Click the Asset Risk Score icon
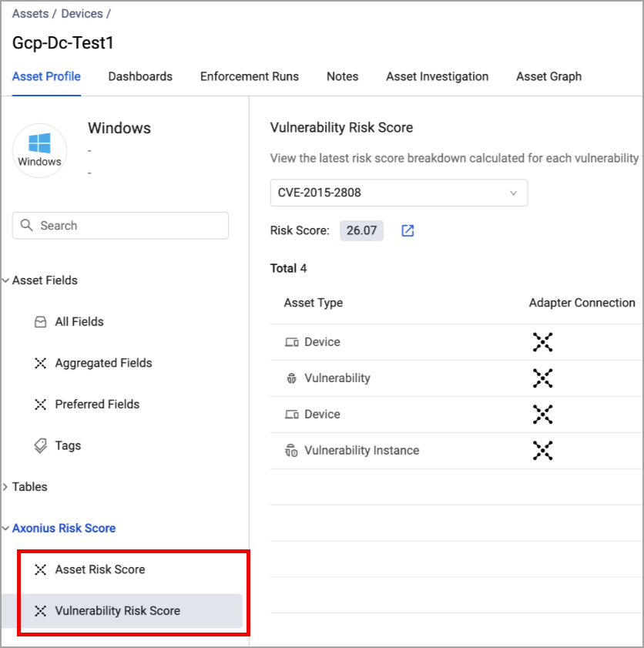 coord(41,569)
